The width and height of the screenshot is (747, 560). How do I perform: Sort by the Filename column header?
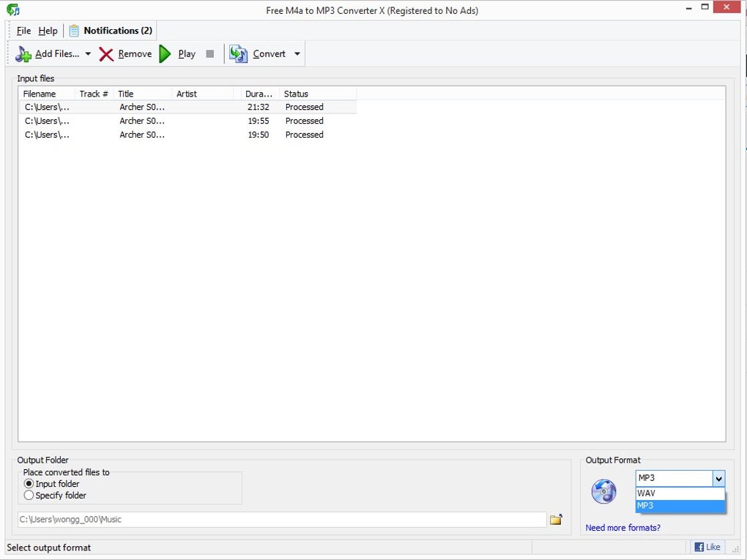tap(46, 94)
